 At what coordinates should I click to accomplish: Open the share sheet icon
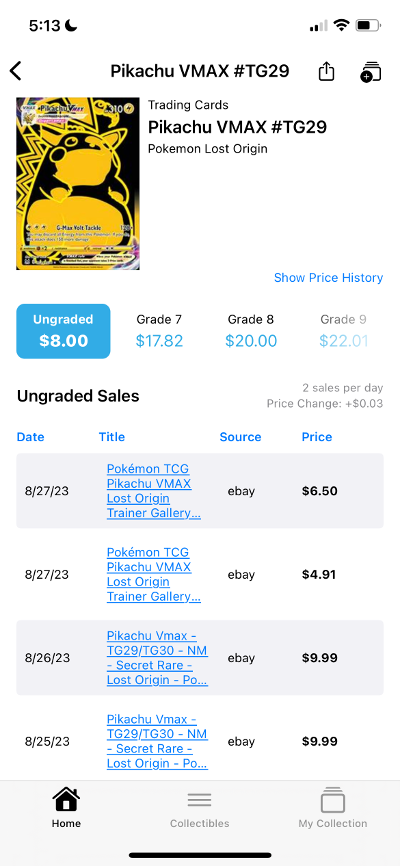click(x=326, y=71)
